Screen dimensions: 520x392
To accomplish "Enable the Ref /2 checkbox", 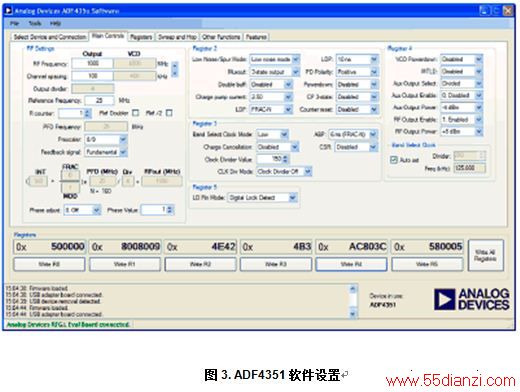I will [x=169, y=113].
